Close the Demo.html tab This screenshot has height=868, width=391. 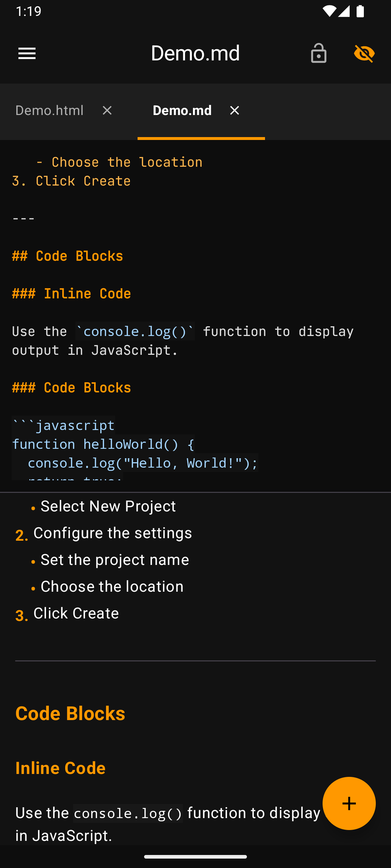click(107, 111)
